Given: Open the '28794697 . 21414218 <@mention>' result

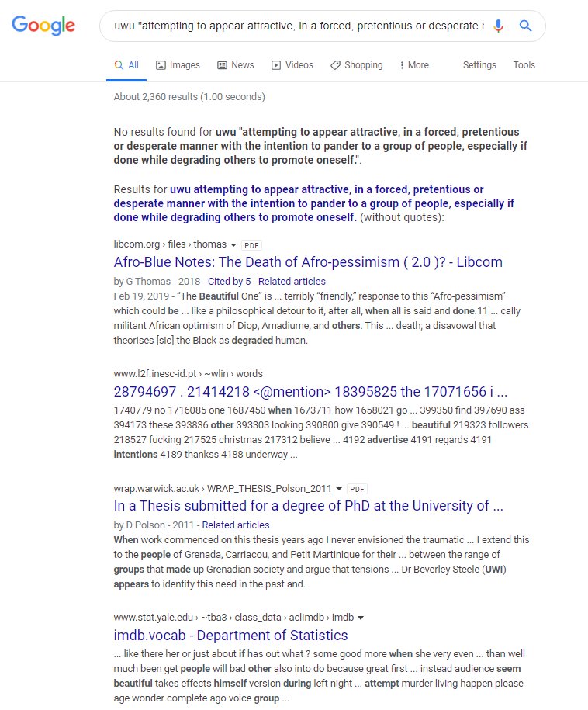Looking at the screenshot, I should tap(310, 392).
